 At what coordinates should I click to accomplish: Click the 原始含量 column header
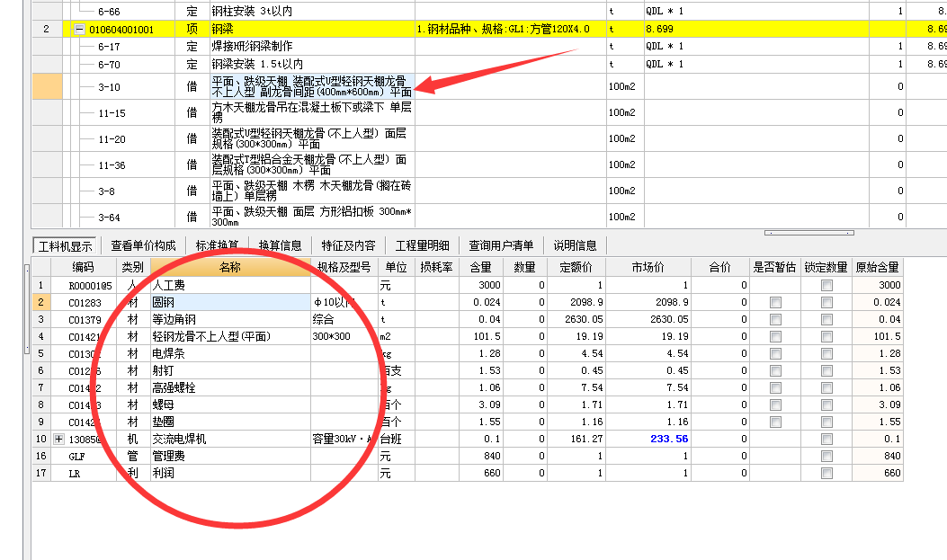878,267
